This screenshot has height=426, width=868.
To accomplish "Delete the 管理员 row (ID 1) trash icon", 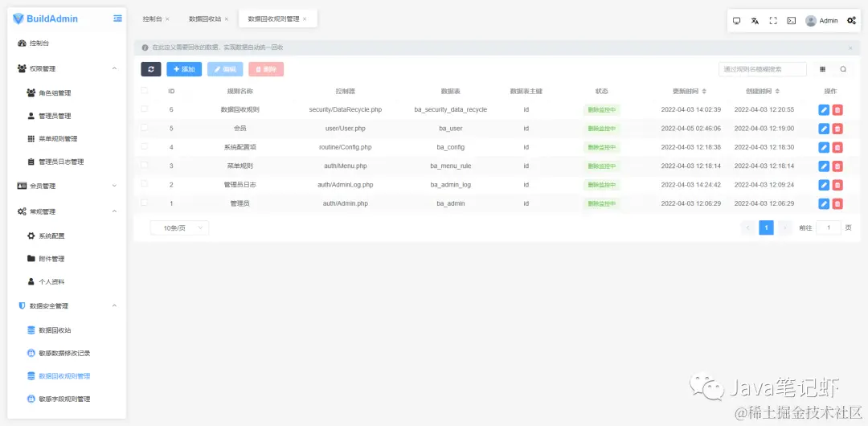I will 837,204.
